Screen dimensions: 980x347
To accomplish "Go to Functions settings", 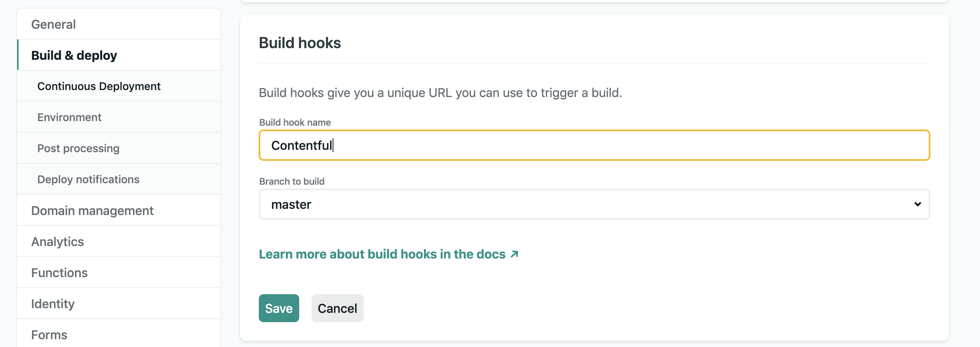I will coord(59,272).
